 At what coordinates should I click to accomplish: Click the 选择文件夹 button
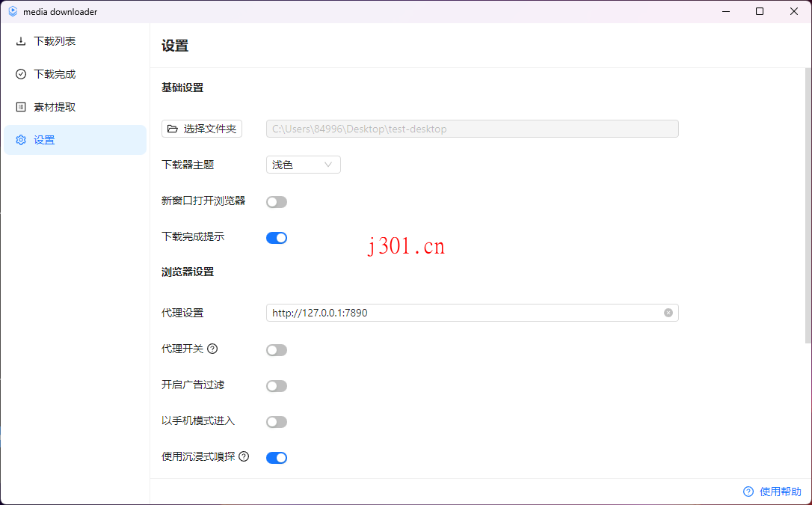tap(202, 129)
